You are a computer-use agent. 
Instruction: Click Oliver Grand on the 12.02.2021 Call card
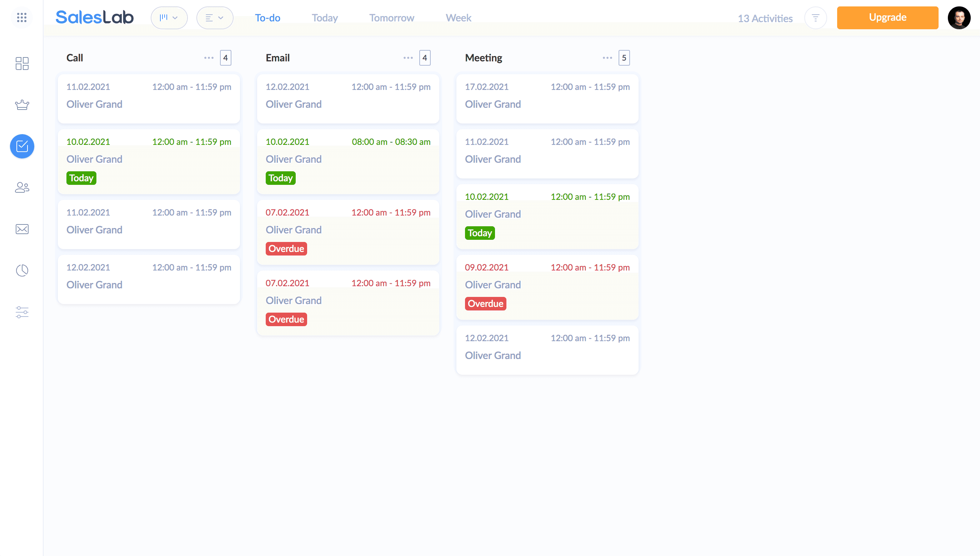coord(94,285)
